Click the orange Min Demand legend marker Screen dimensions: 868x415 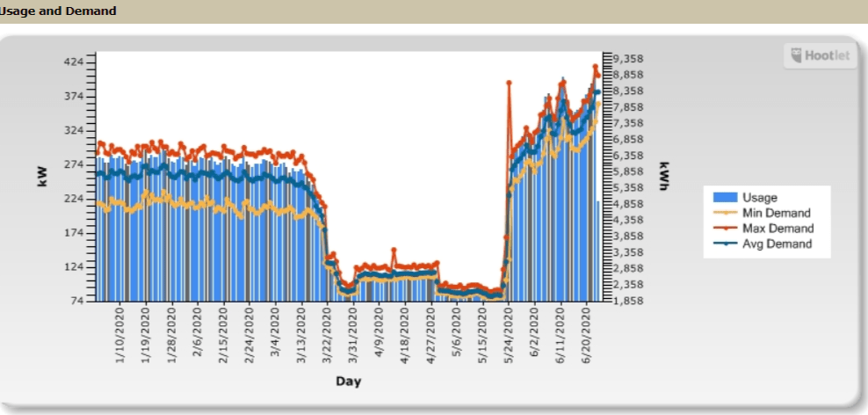725,213
